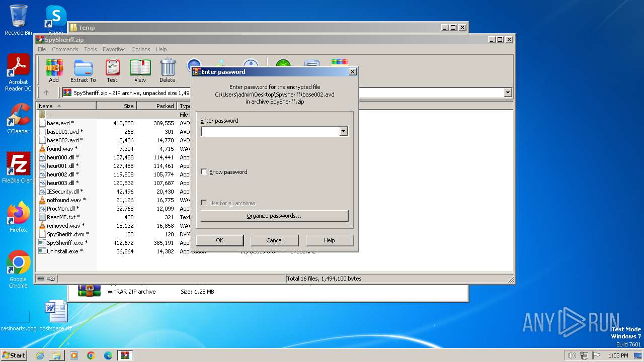The width and height of the screenshot is (644, 362).
Task: Click Organize passwords button
Action: coord(274,216)
